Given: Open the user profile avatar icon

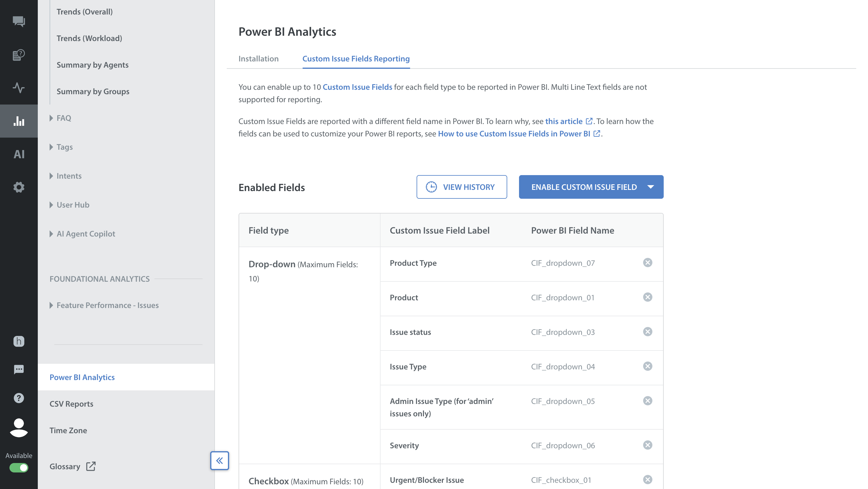Looking at the screenshot, I should (x=19, y=428).
